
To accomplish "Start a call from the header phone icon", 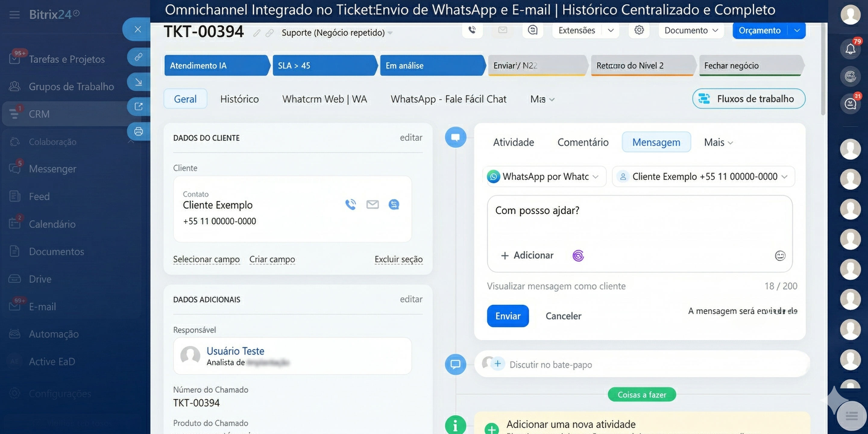I will [472, 30].
